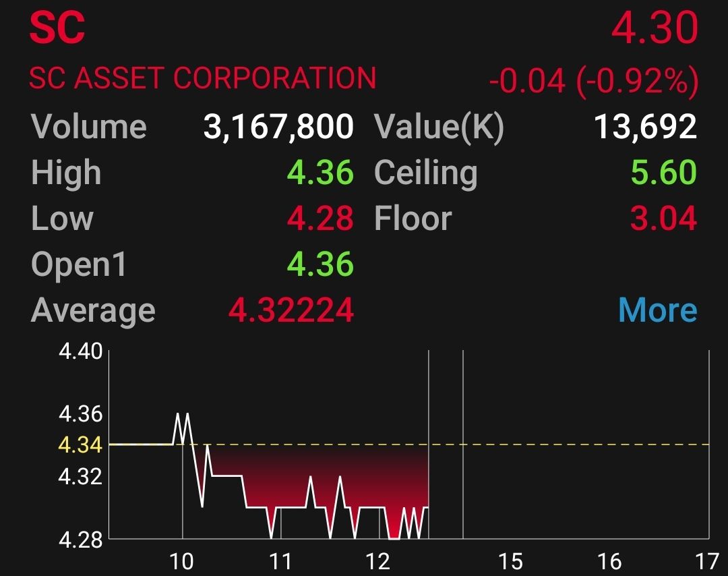This screenshot has width=728, height=576.
Task: Select the Volume value 3,167,800
Action: point(278,127)
